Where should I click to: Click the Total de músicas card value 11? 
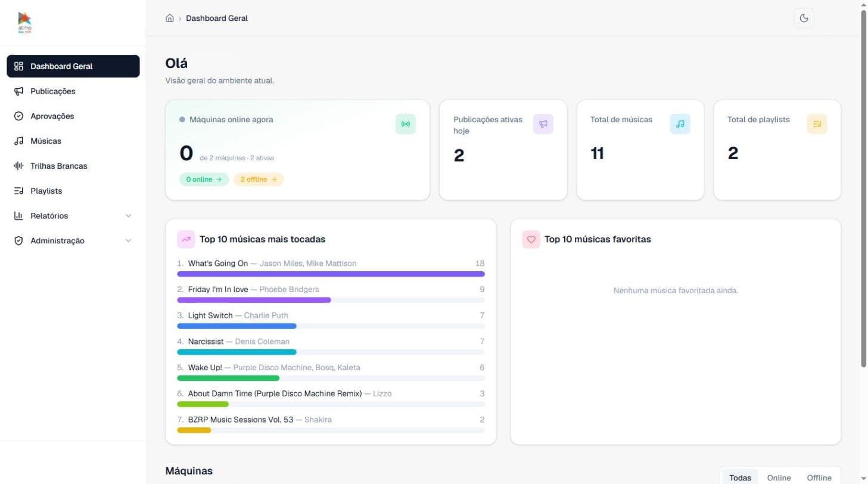click(x=597, y=153)
